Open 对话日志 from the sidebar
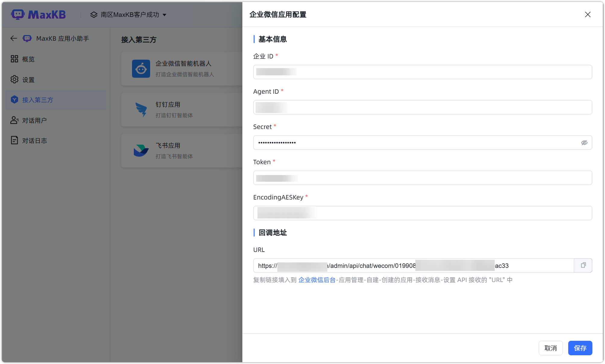 tap(34, 140)
